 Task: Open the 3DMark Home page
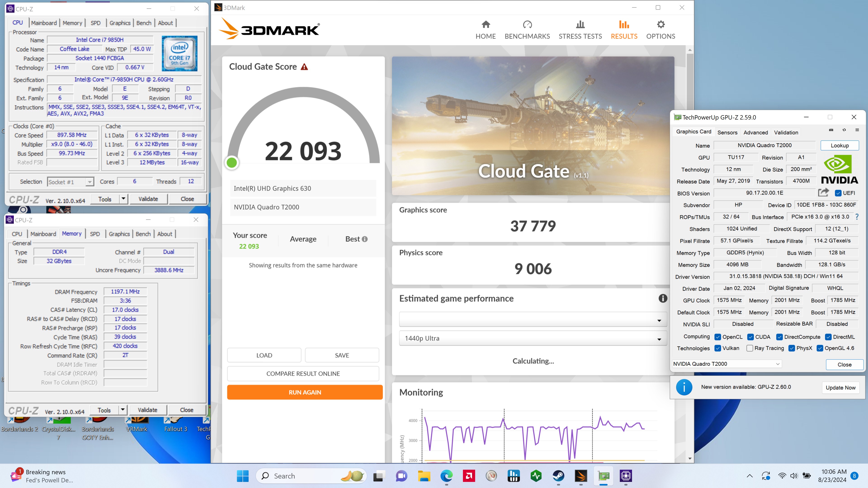coord(485,30)
